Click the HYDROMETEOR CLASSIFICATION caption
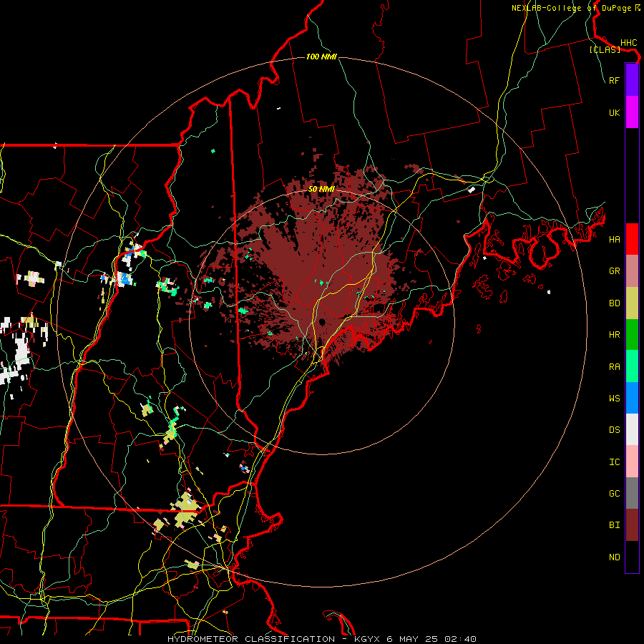The image size is (644, 644). click(x=251, y=639)
